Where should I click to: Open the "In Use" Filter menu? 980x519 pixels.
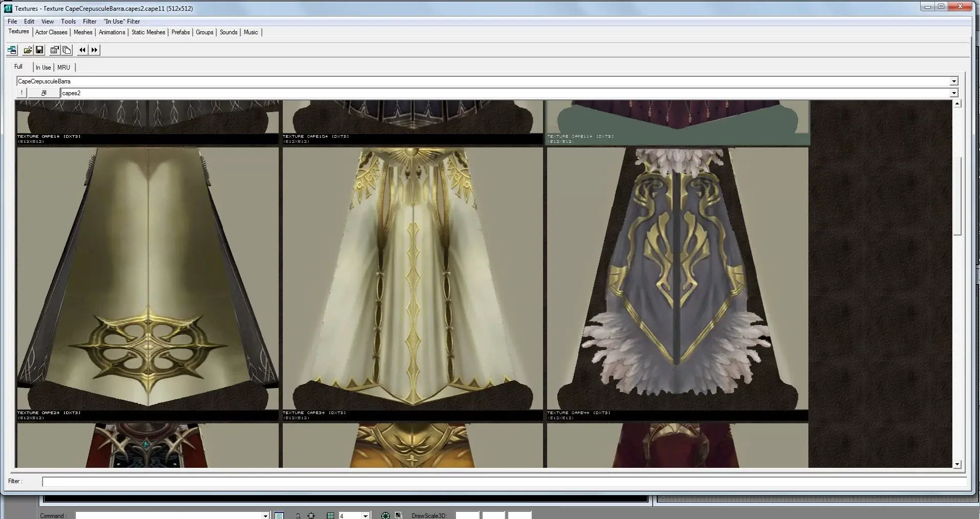121,21
